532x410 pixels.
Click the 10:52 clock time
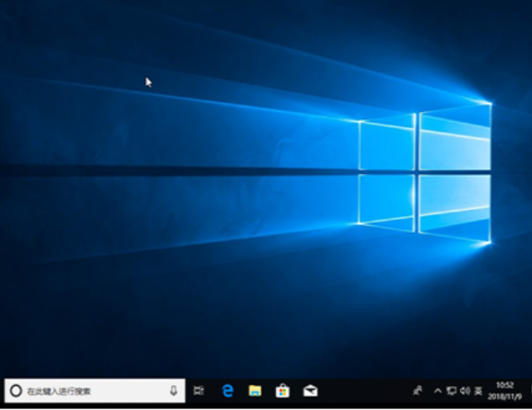(504, 385)
